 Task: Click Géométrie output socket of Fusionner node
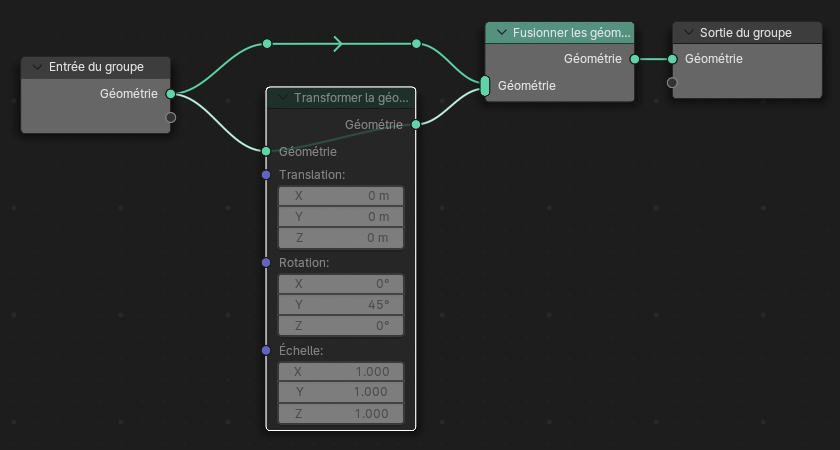[x=635, y=59]
